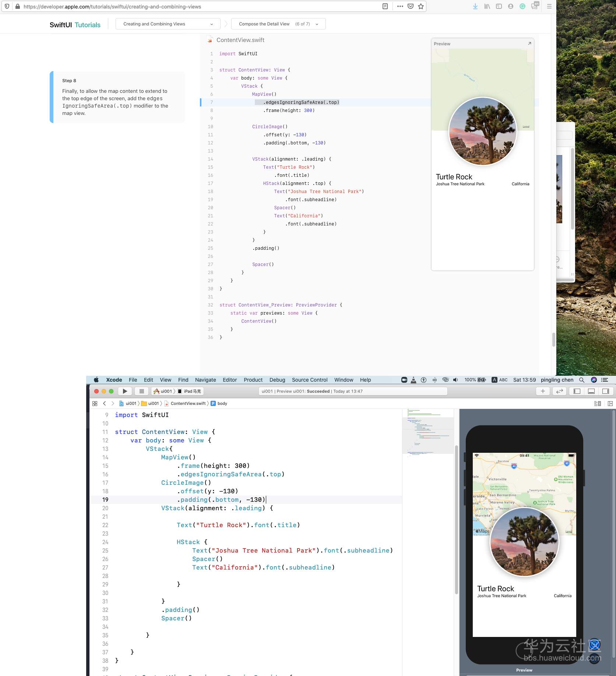Viewport: 616px width, 676px height.
Task: Open Spotlight search
Action: click(x=582, y=380)
